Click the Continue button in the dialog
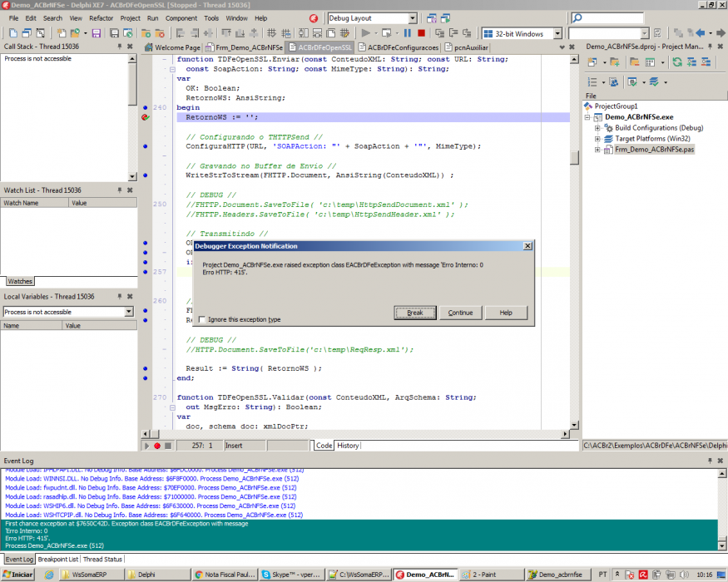The height and width of the screenshot is (582, 728). pyautogui.click(x=460, y=313)
